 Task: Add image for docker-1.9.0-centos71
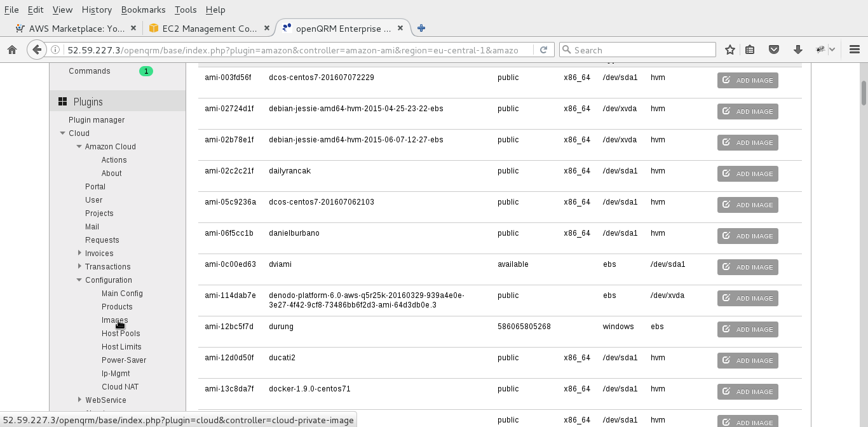click(747, 391)
